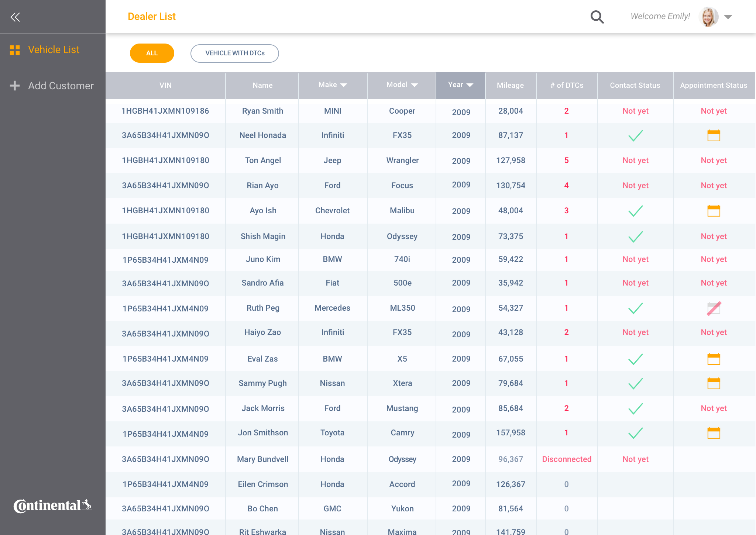This screenshot has height=535, width=756.
Task: Expand the user account dropdown arrow
Action: [x=728, y=17]
